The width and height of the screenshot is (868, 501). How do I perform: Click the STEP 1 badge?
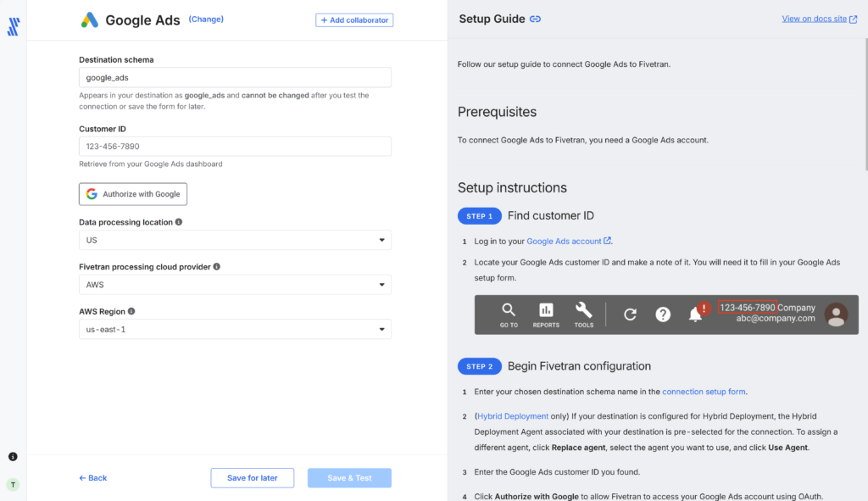(x=480, y=216)
